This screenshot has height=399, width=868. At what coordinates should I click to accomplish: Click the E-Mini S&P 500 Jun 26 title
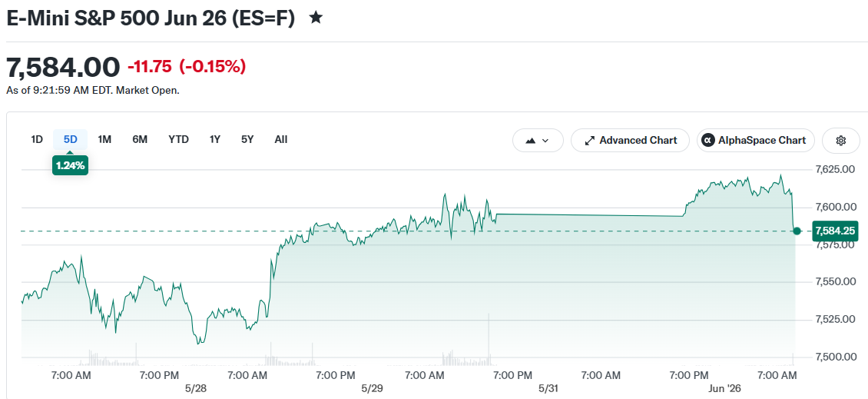click(x=151, y=18)
